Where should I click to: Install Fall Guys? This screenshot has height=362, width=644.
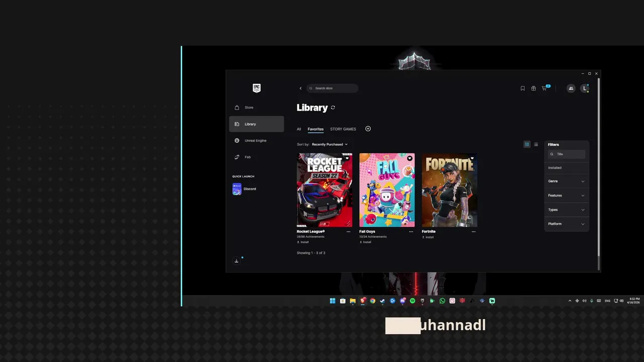[x=365, y=242]
